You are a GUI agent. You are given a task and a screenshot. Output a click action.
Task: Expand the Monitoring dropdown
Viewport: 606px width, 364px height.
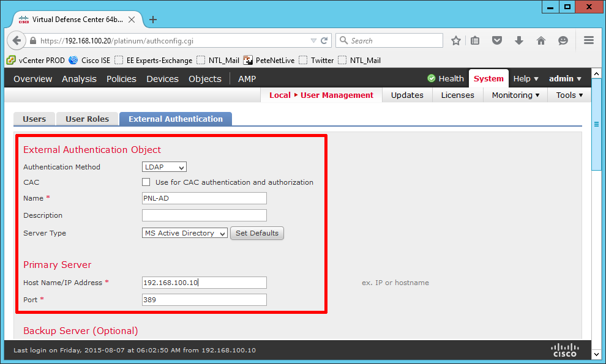515,95
